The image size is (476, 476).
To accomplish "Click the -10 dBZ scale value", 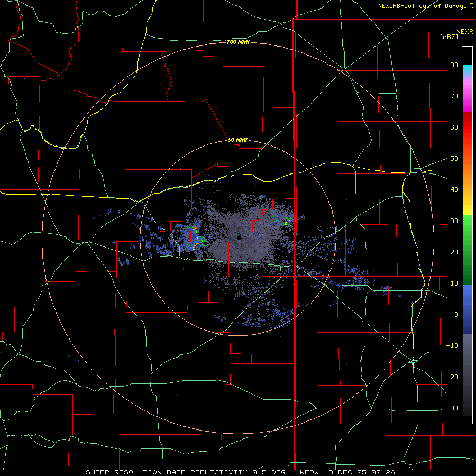I will tap(452, 345).
